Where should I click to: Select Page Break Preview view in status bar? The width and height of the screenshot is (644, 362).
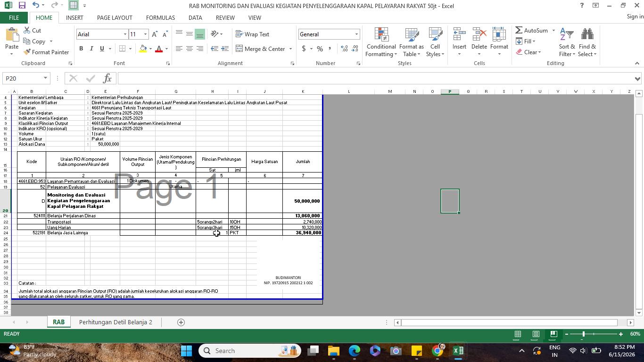pos(553,334)
